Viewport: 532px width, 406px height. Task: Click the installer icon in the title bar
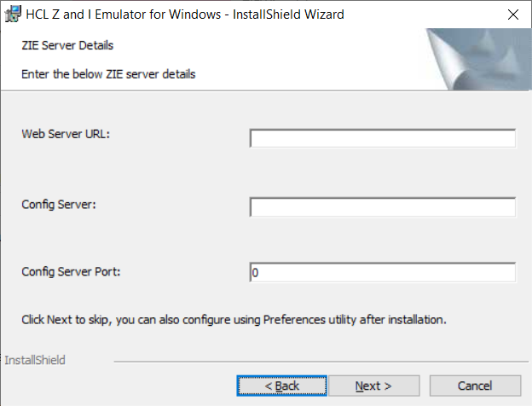point(13,14)
